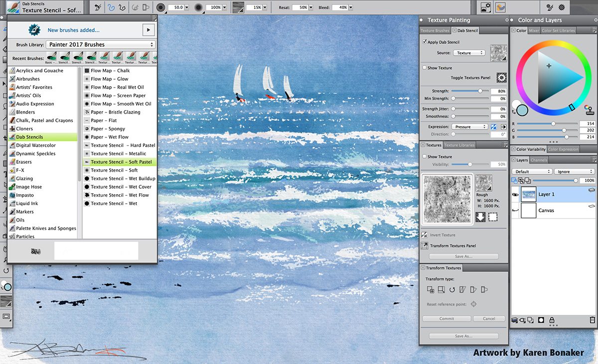The width and height of the screenshot is (598, 364).
Task: Click the rotate transform type icon
Action: click(x=452, y=290)
